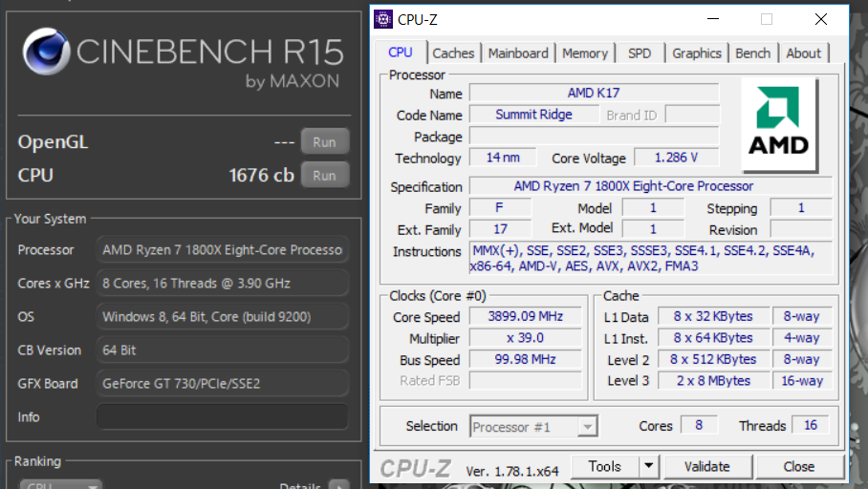Click the OpenGL --- score placeholder
The height and width of the screenshot is (489, 868).
tap(284, 142)
